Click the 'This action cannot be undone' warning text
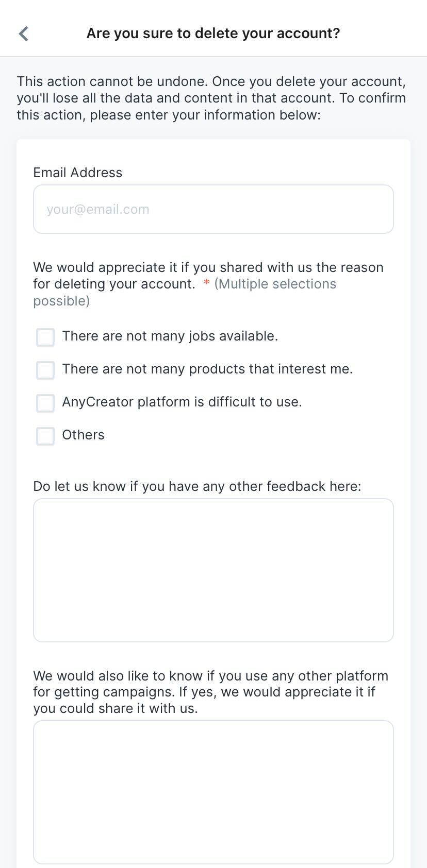This screenshot has height=868, width=427. point(211,98)
